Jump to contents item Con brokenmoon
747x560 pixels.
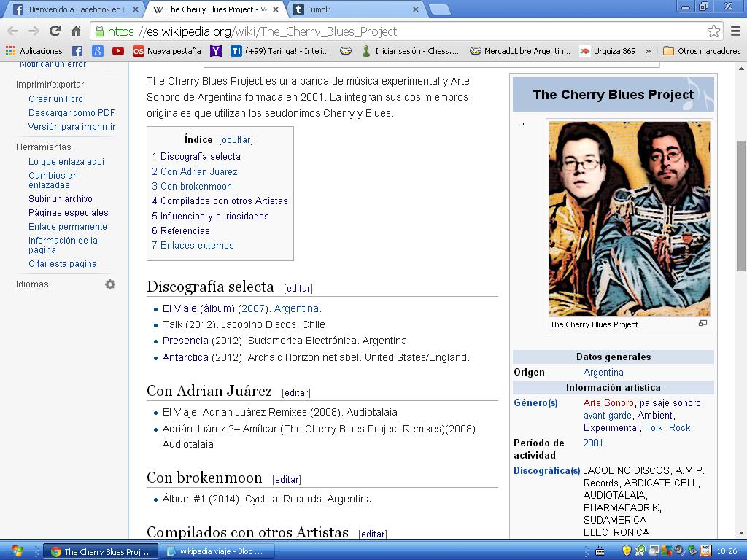(192, 186)
